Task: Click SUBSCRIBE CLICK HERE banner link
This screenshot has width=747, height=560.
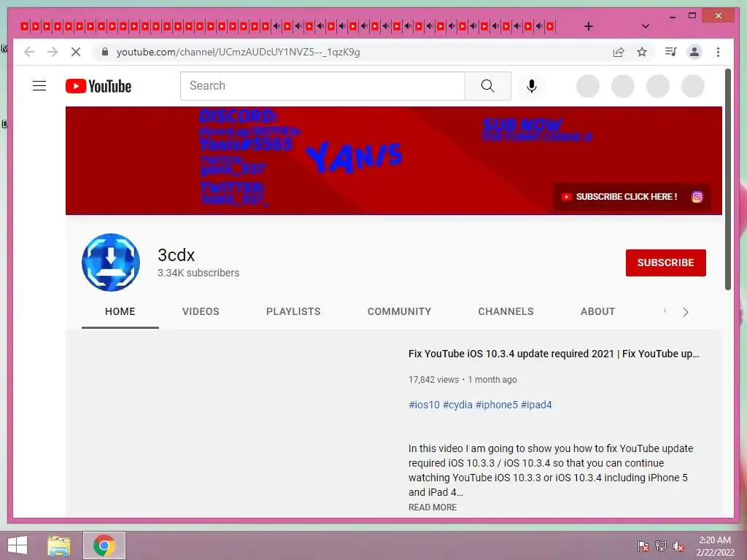Action: click(x=620, y=197)
